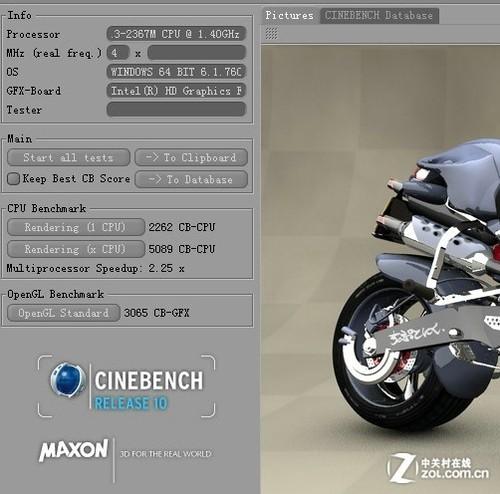Screen dimensions: 500x494
Task: Switch to the Pictures tab
Action: 289,15
